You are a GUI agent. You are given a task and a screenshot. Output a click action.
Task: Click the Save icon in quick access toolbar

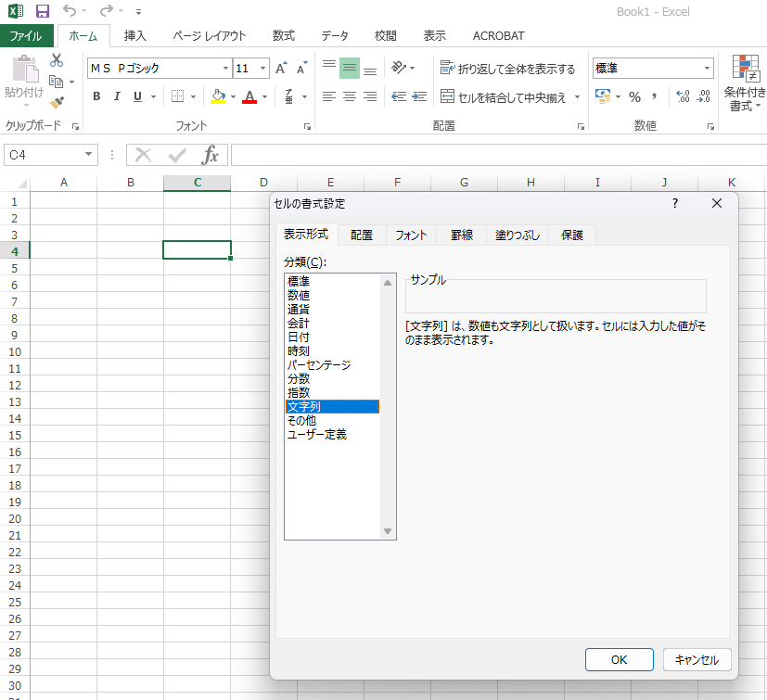pyautogui.click(x=42, y=11)
